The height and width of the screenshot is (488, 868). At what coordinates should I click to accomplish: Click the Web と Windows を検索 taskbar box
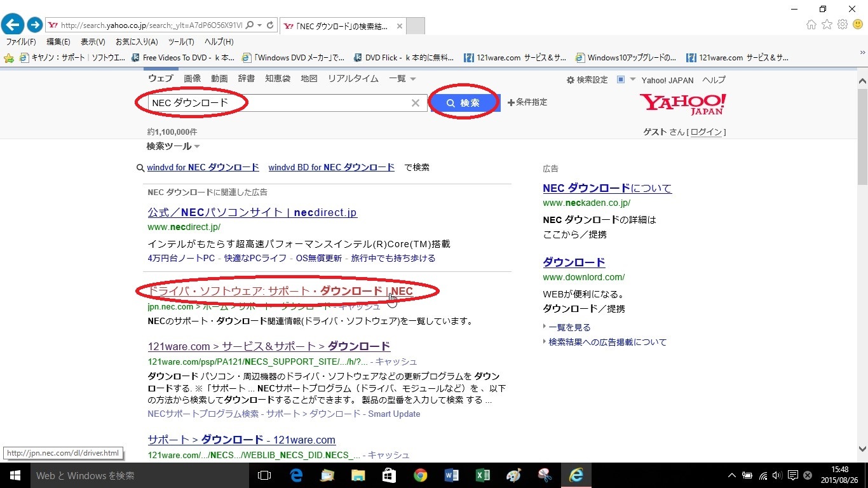tap(140, 475)
